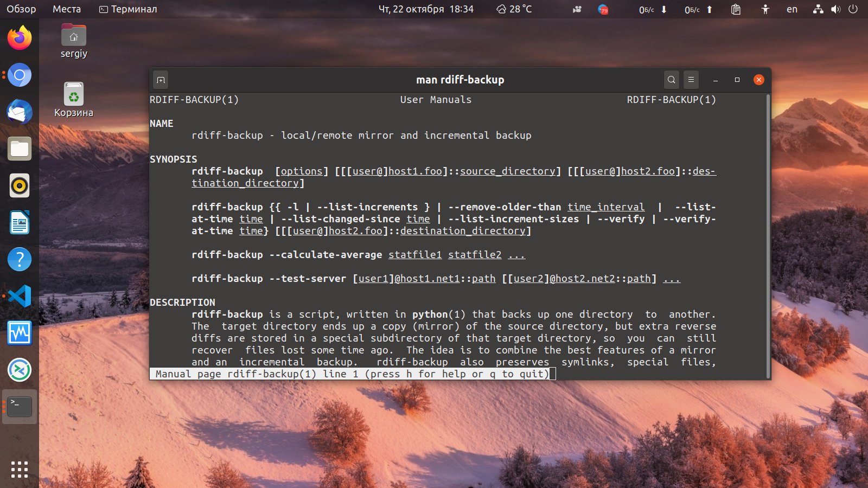Show applications grid at dock bottom

(x=20, y=470)
